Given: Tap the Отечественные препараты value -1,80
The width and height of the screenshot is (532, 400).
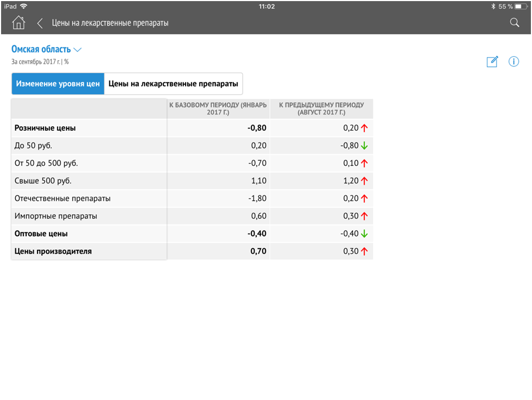Looking at the screenshot, I should (257, 199).
